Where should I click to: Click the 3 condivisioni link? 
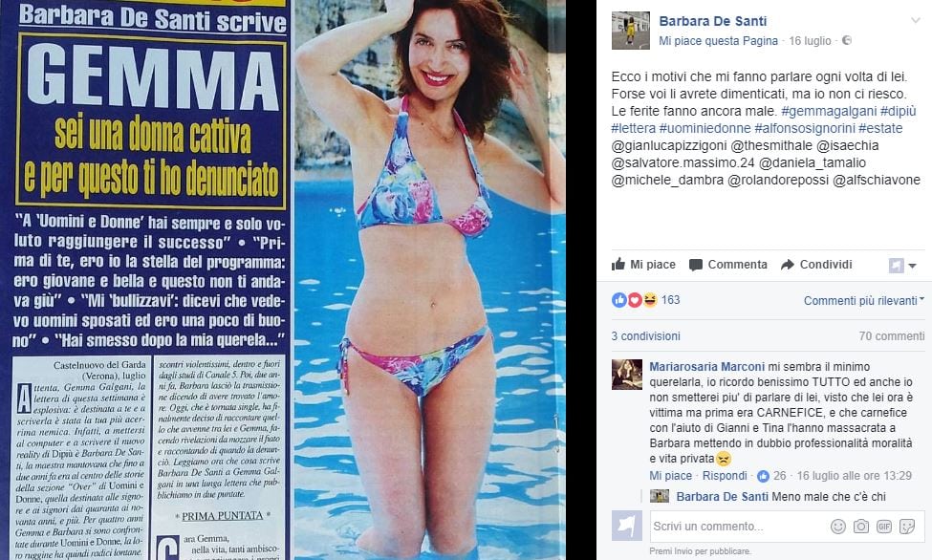645,335
